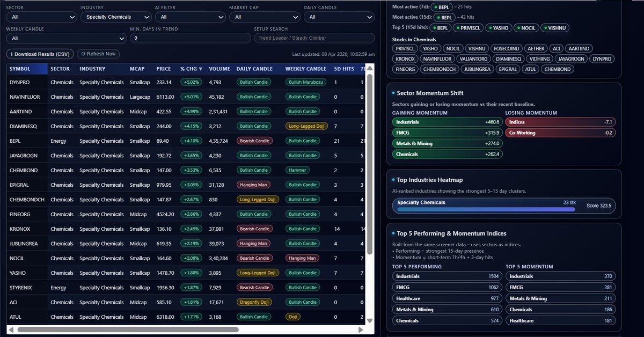Open the Market Cap dropdown

(265, 17)
